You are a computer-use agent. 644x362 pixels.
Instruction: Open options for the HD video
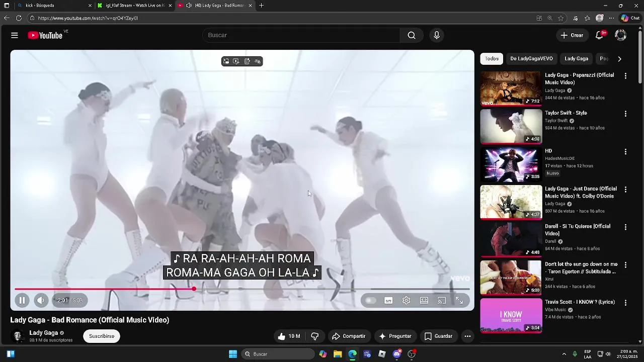tap(625, 152)
